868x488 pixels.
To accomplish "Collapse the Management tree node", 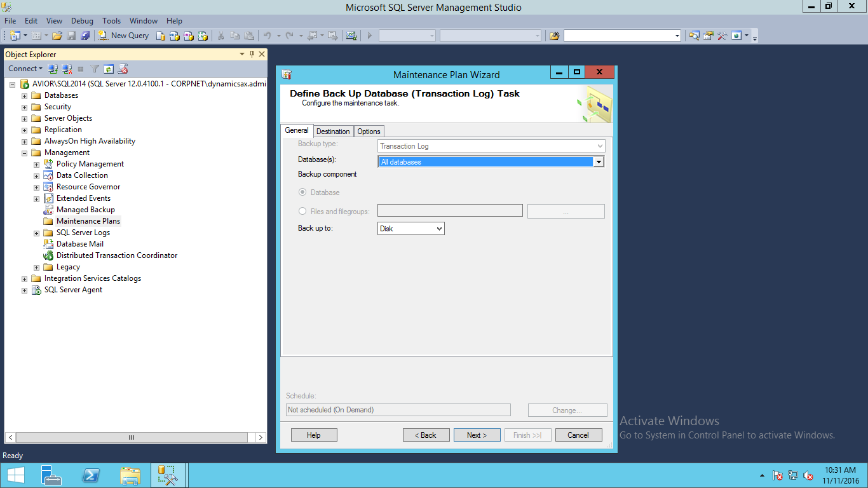I will [25, 153].
